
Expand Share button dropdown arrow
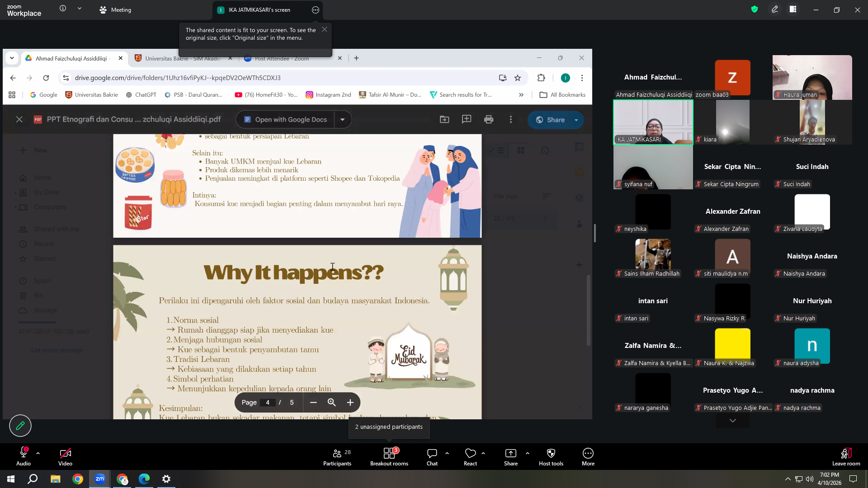576,120
